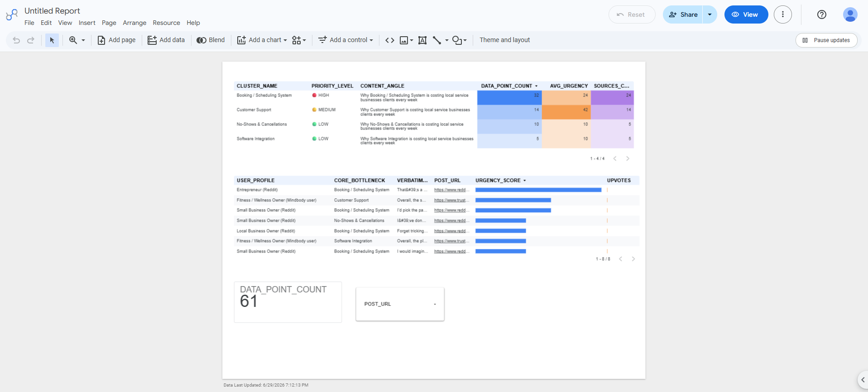Open Add a control dropdown
Image resolution: width=868 pixels, height=392 pixels.
click(x=345, y=40)
